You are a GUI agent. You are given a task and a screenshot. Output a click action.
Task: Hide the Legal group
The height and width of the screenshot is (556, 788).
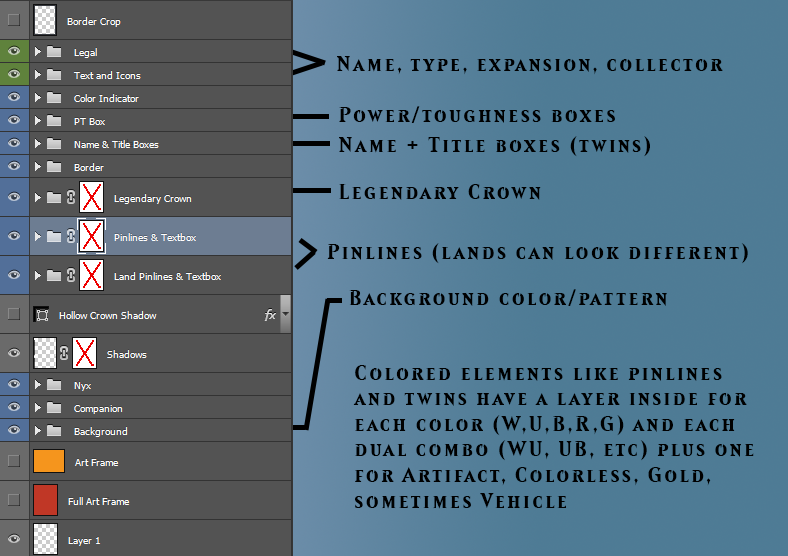tap(14, 51)
